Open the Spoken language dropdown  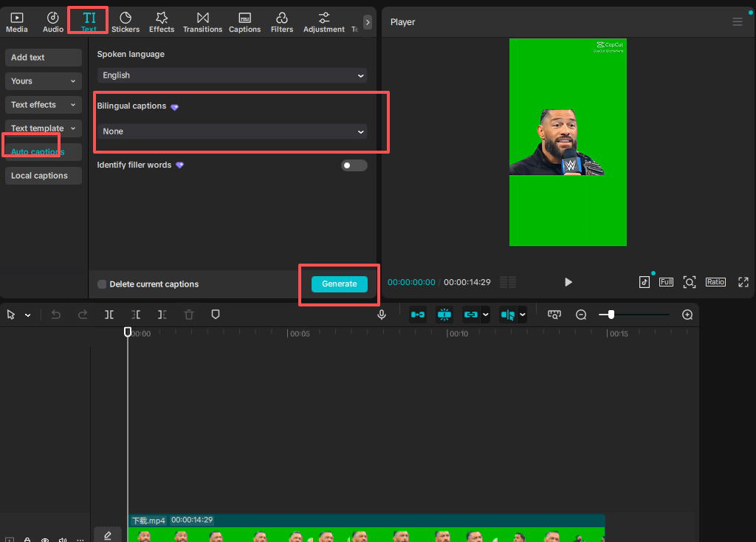[231, 75]
